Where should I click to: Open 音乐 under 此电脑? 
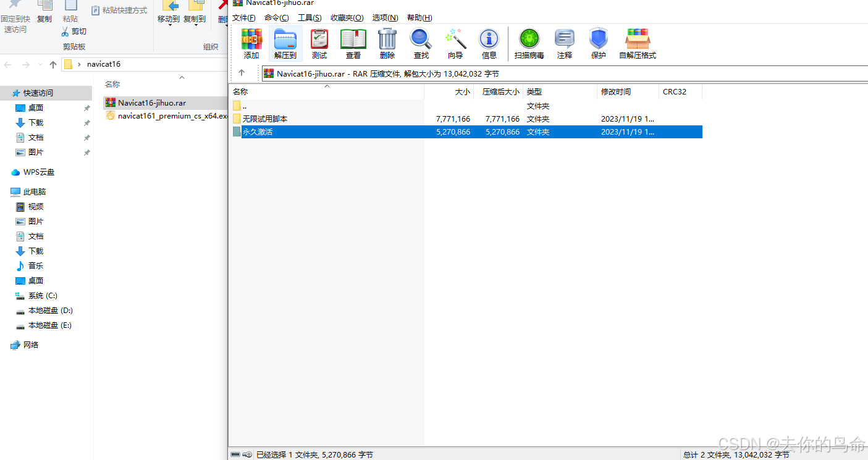36,266
